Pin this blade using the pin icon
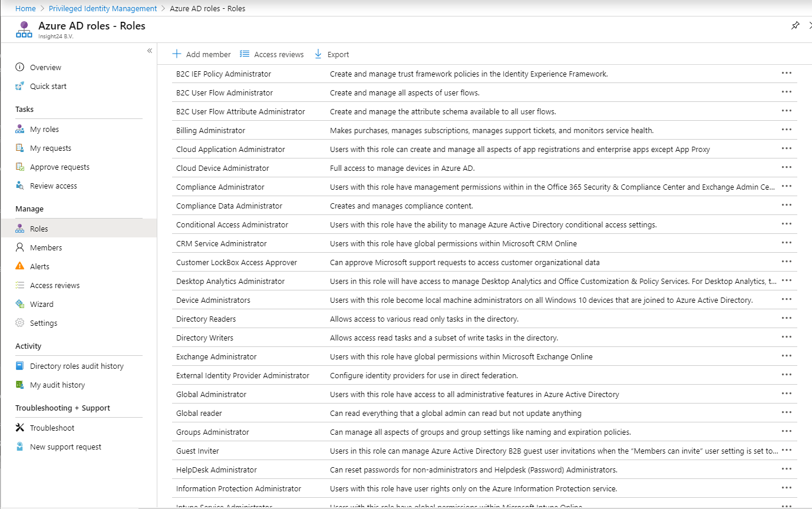Screen dimensions: 812x509 (x=796, y=26)
